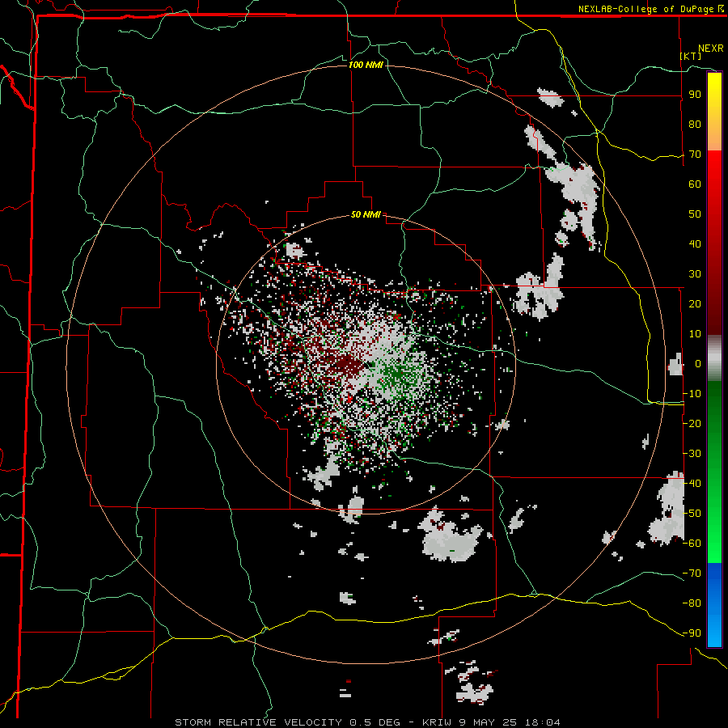728x728 pixels.
Task: Click the positive 70 scale value
Action: [x=695, y=154]
